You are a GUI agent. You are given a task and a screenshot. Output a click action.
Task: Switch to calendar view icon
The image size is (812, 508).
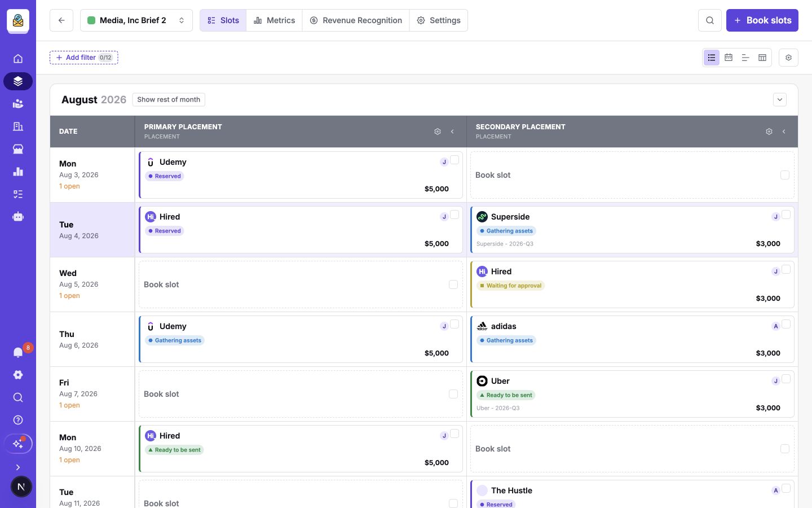click(x=729, y=58)
